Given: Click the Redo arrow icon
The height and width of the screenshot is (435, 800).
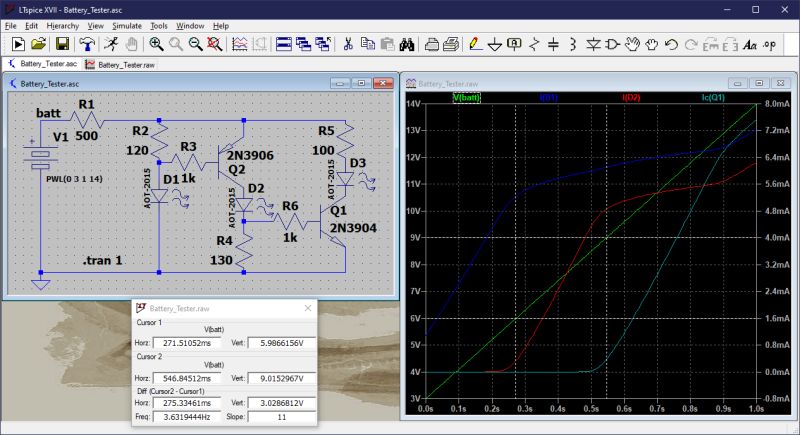Looking at the screenshot, I should (691, 44).
